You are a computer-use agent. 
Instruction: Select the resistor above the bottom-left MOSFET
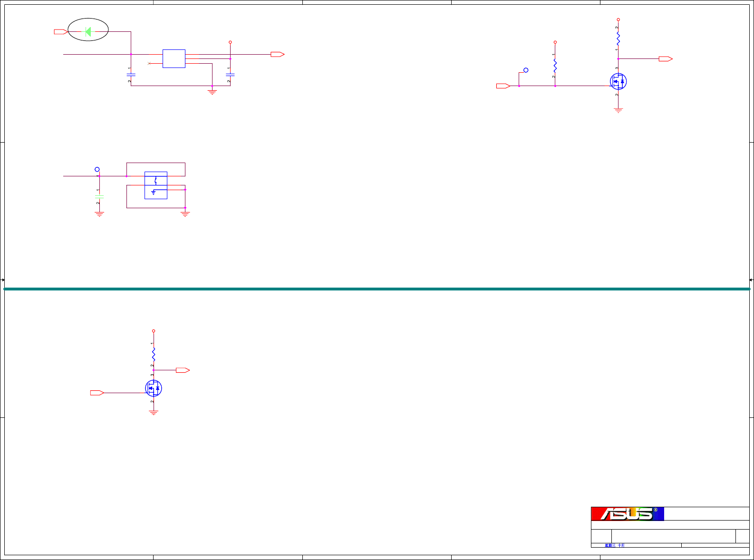click(154, 354)
